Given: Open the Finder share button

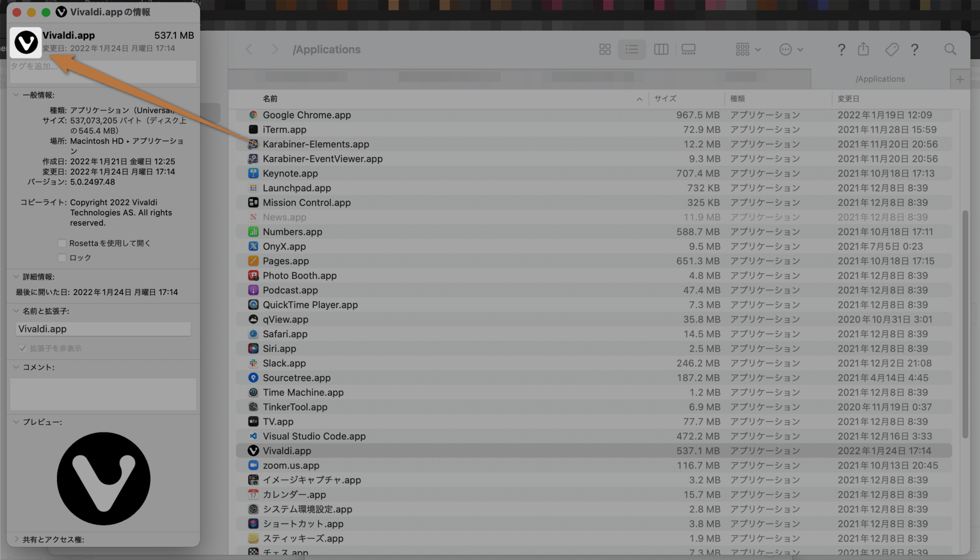Looking at the screenshot, I should pos(863,49).
